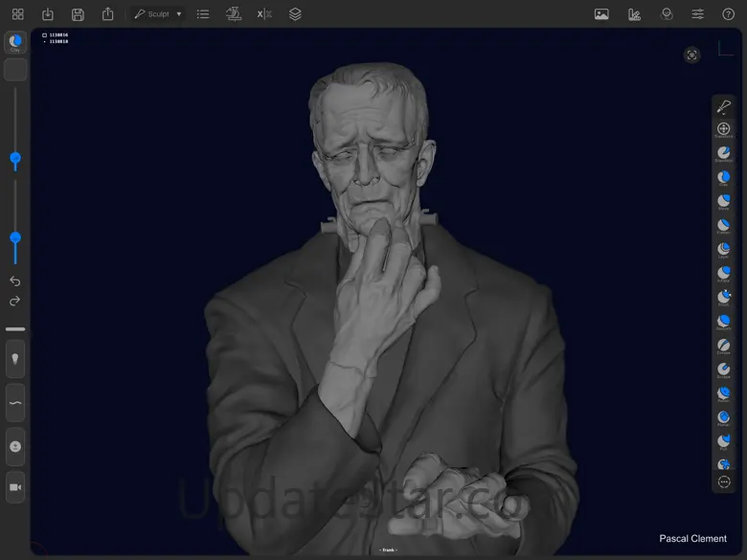Click the empty square below Clay button

click(15, 70)
